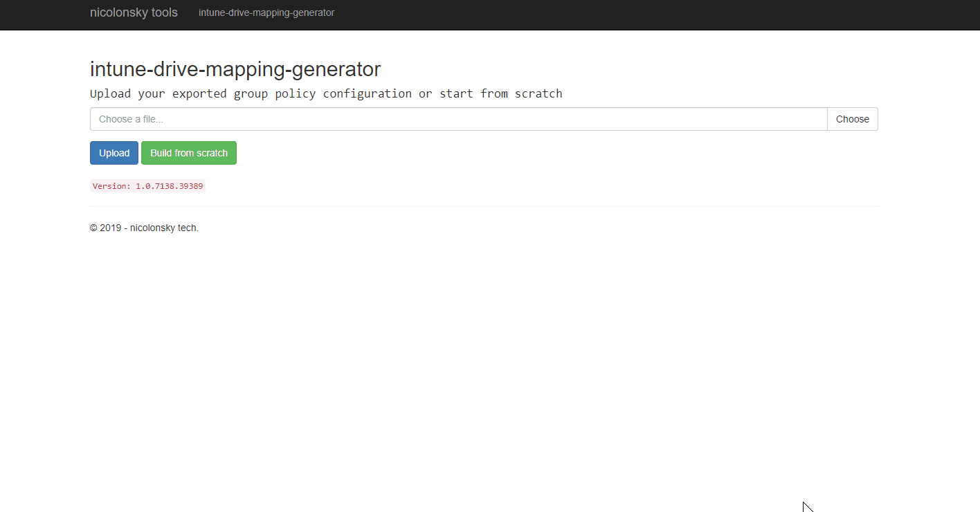
Task: Click the Choose file button
Action: tap(853, 119)
